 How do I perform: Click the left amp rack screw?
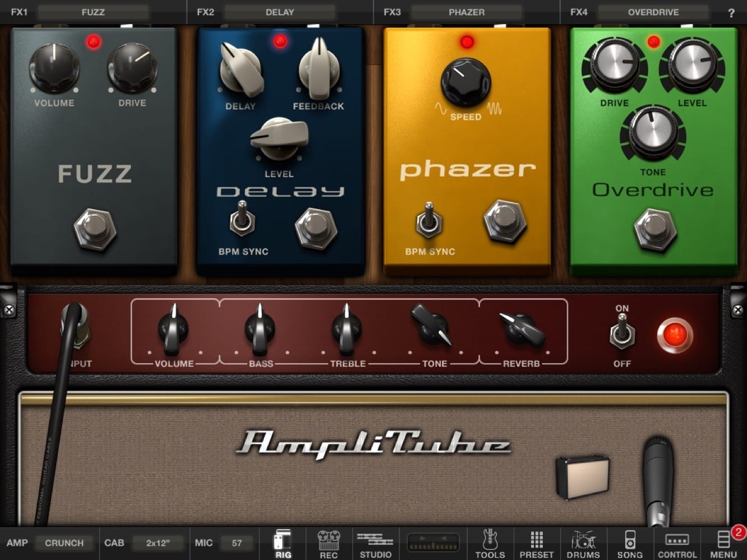[x=9, y=310]
